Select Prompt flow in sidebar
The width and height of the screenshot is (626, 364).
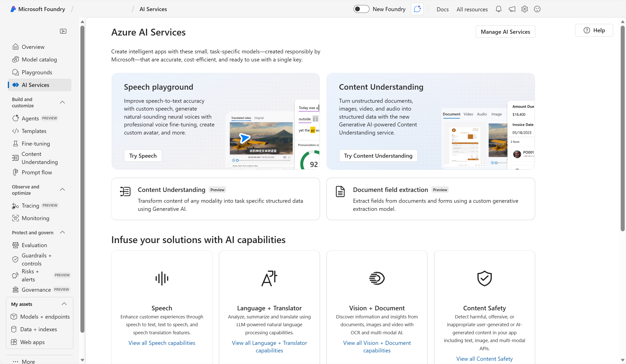click(x=37, y=172)
